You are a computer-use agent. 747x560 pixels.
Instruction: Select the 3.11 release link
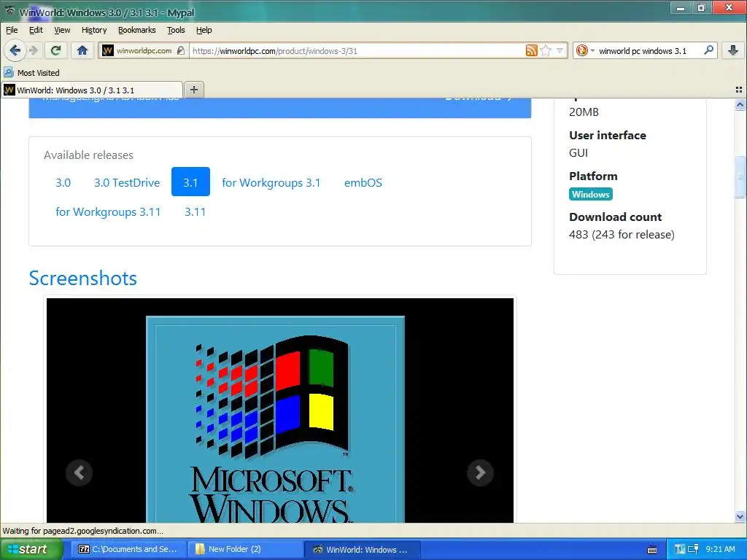[x=196, y=211]
